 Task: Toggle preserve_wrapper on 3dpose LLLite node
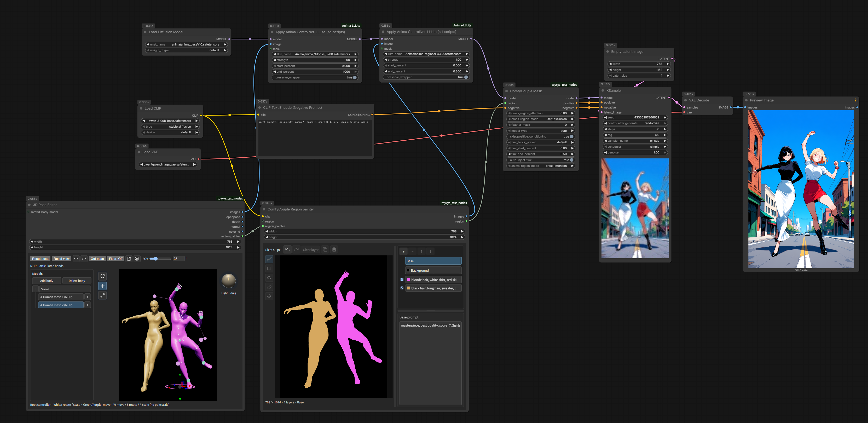(355, 78)
